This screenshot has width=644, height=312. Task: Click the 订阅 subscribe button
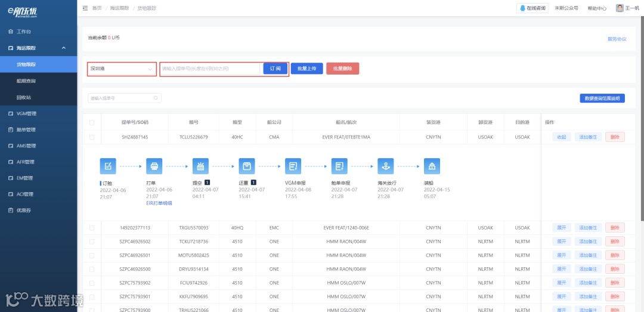pos(275,69)
